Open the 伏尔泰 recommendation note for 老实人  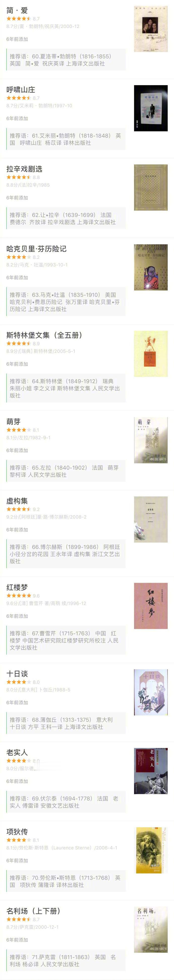66,802
